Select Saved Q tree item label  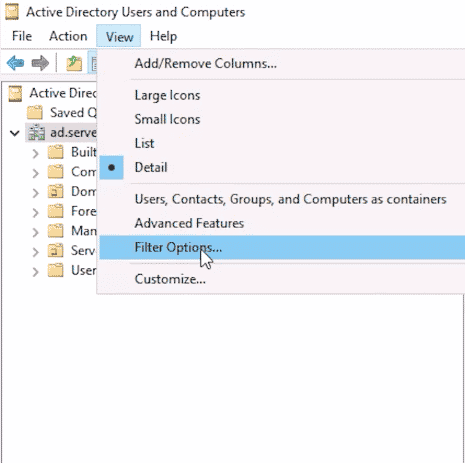coord(73,113)
